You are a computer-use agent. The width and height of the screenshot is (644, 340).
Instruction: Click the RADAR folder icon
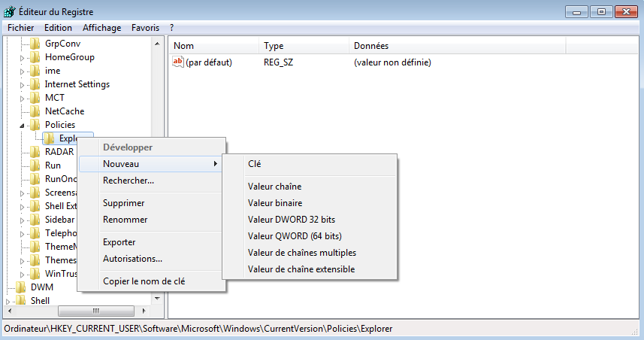pos(35,152)
